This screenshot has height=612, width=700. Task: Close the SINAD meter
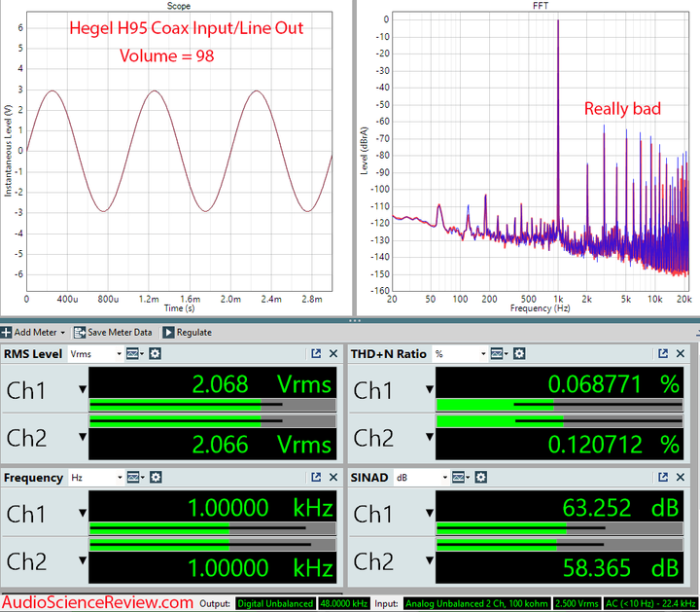tap(681, 477)
